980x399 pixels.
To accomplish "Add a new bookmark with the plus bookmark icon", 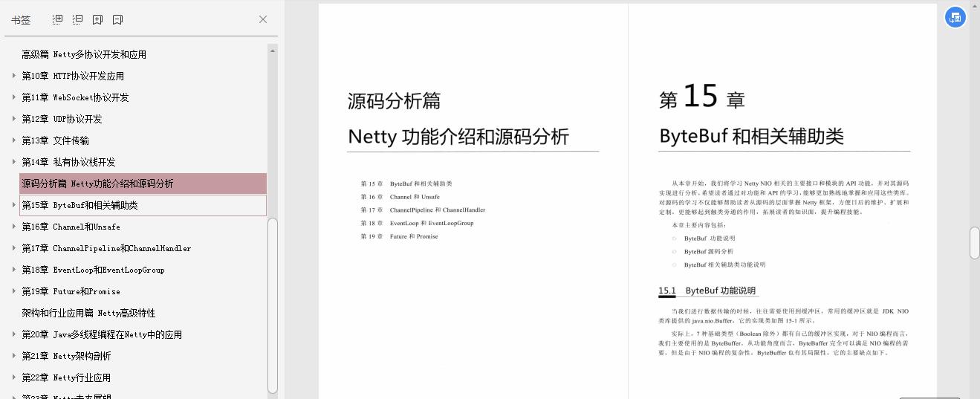I will tap(97, 19).
